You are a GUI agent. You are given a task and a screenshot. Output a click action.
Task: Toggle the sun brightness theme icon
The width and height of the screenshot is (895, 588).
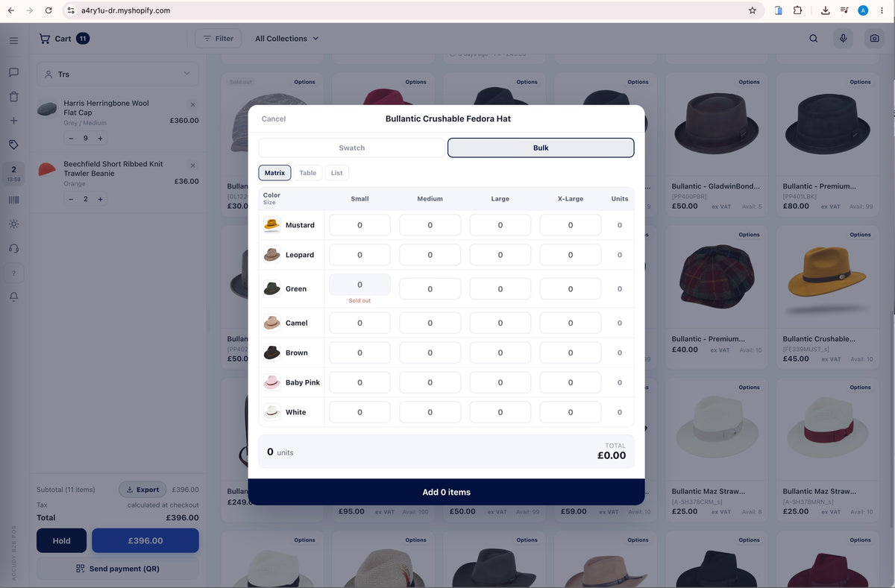pos(13,224)
